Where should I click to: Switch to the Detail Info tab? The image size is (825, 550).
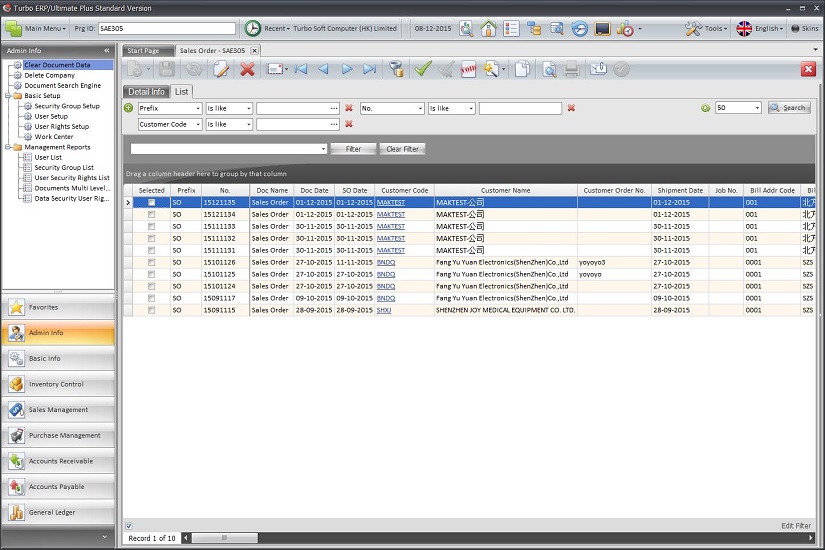click(146, 92)
